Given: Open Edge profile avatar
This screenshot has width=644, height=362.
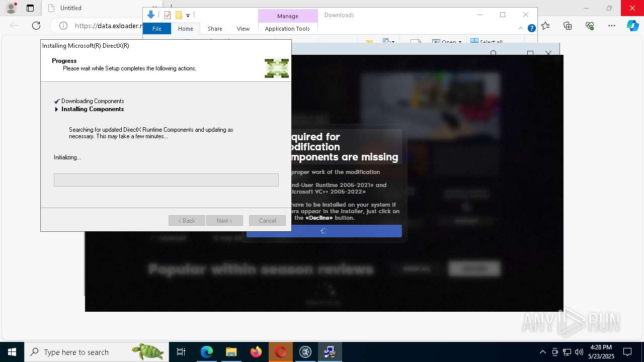Looking at the screenshot, I should pos(11,8).
